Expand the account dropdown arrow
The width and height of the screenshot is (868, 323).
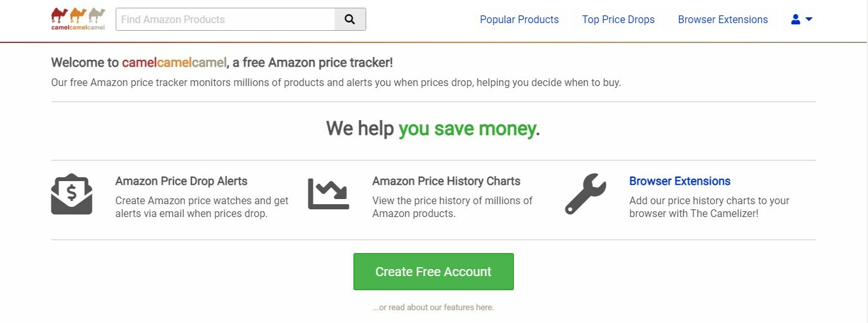[809, 19]
